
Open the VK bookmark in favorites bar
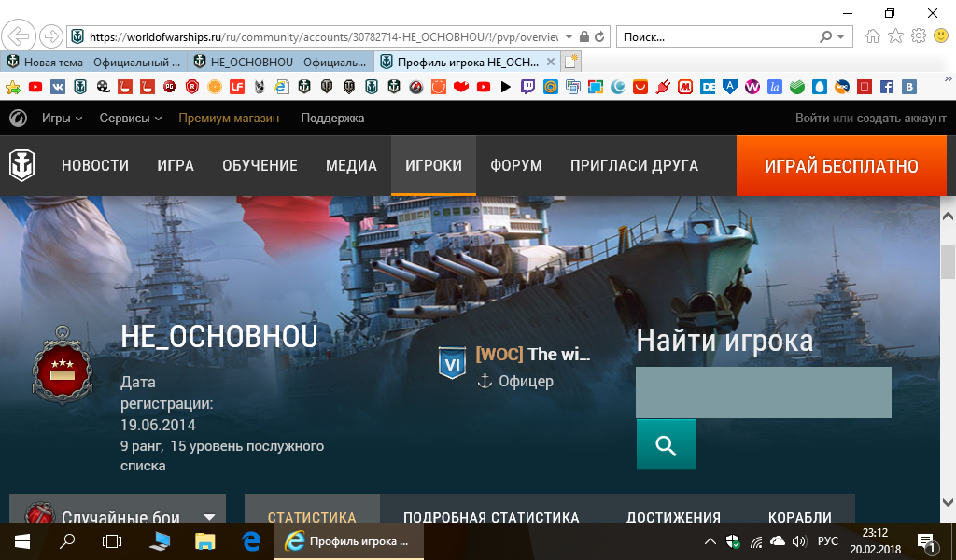point(58,87)
